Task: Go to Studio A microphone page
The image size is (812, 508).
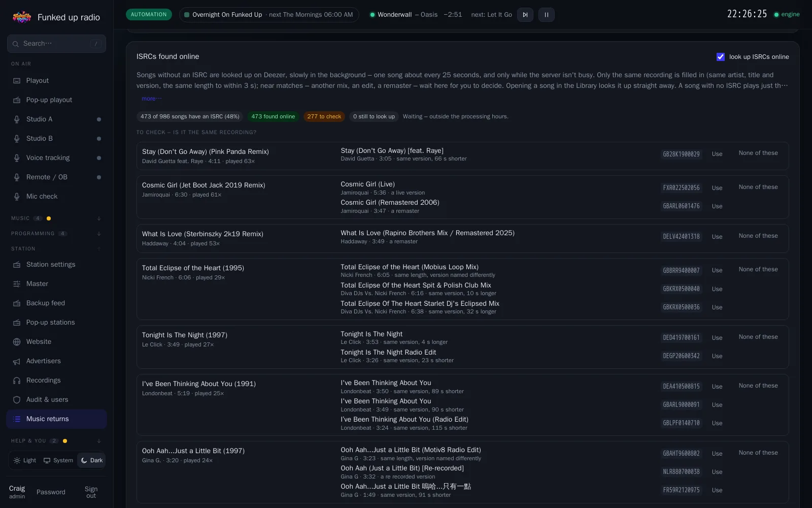Action: (x=56, y=119)
